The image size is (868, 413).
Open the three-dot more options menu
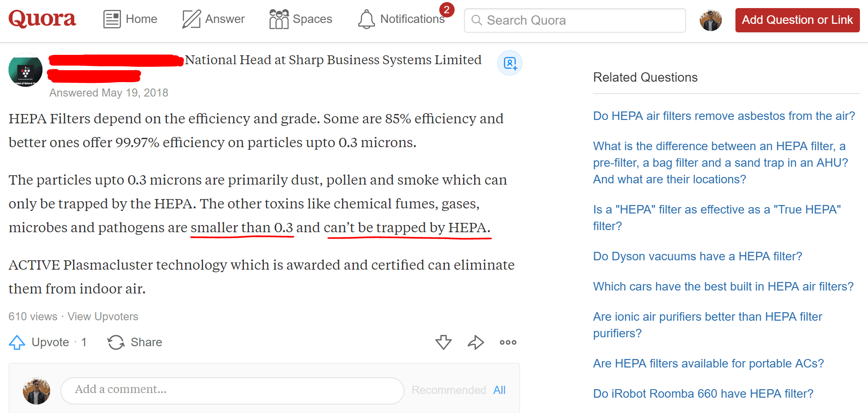click(x=508, y=342)
